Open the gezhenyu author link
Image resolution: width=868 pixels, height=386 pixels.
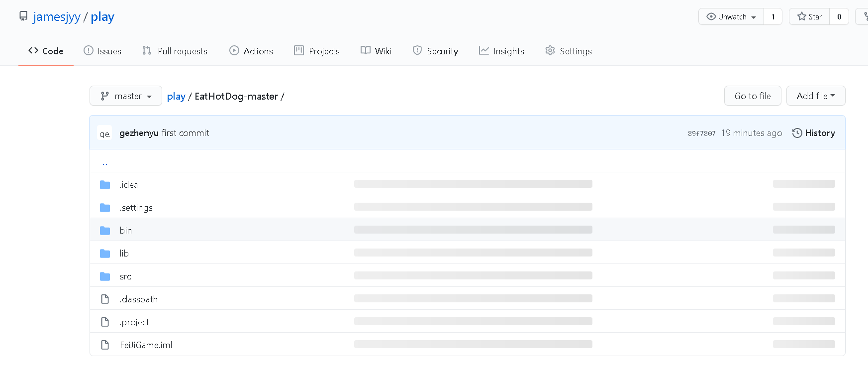point(139,133)
